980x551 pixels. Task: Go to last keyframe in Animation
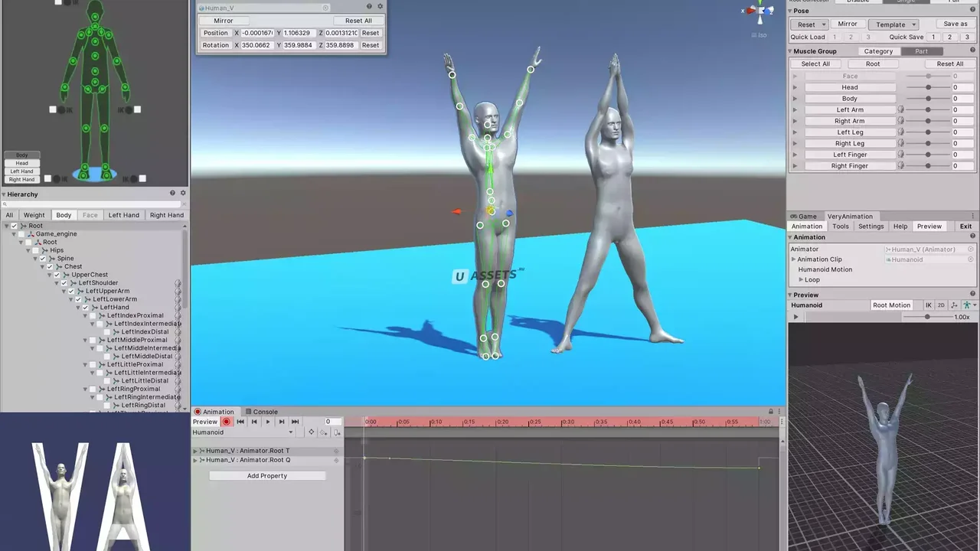(295, 422)
